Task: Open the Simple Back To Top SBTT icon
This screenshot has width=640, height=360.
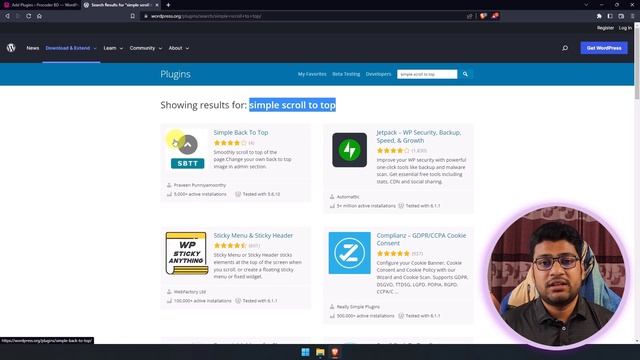Action: pyautogui.click(x=187, y=150)
